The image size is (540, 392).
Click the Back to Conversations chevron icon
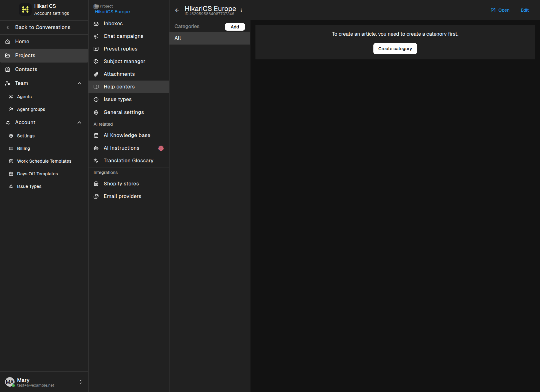[8, 27]
